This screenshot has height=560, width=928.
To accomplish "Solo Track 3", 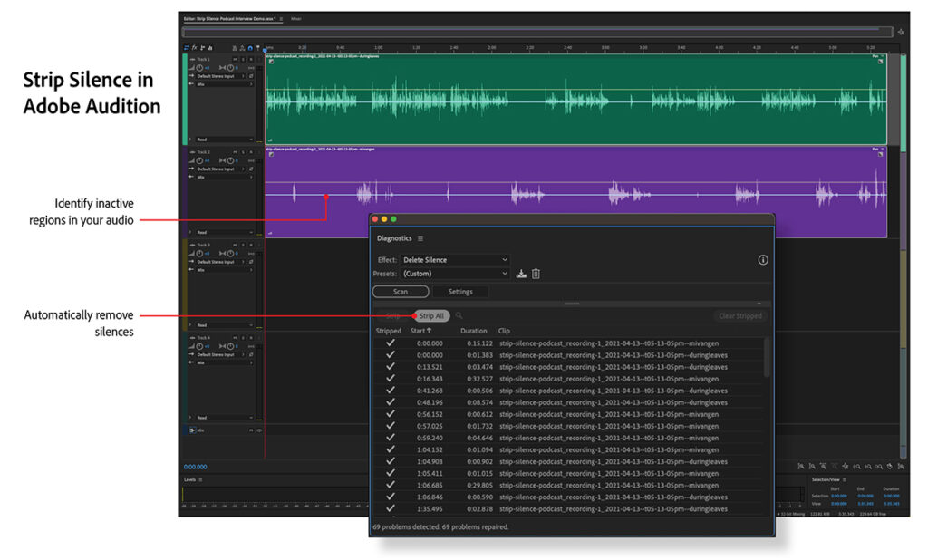I will click(x=243, y=245).
